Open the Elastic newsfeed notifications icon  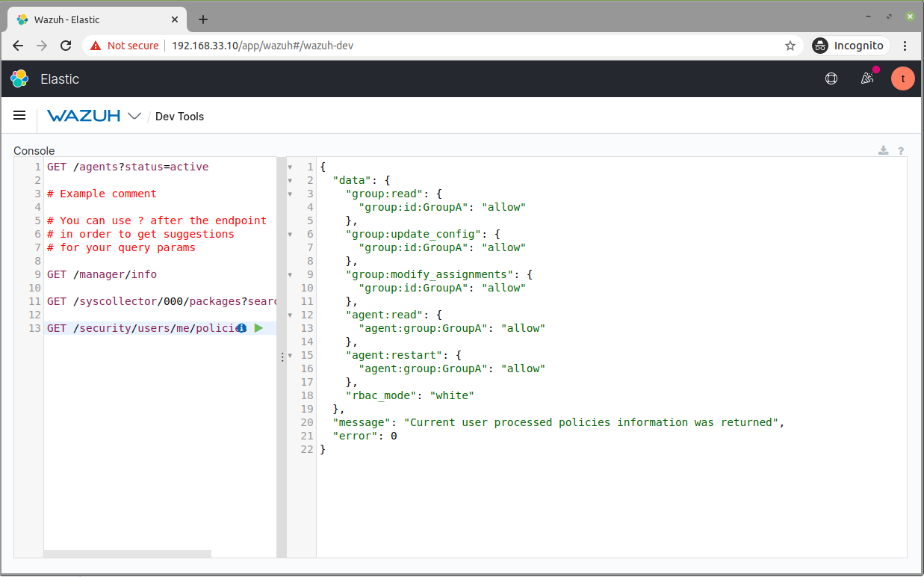tap(866, 78)
